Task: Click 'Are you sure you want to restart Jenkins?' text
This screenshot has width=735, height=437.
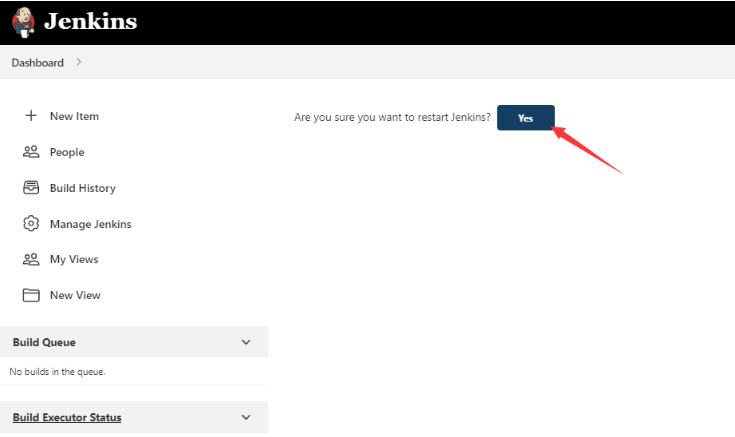Action: tap(392, 117)
